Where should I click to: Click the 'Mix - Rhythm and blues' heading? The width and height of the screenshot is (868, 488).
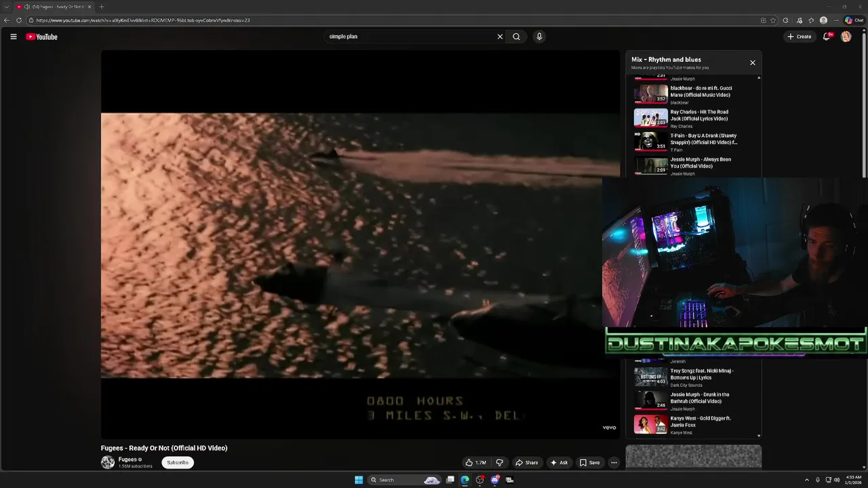coord(666,60)
